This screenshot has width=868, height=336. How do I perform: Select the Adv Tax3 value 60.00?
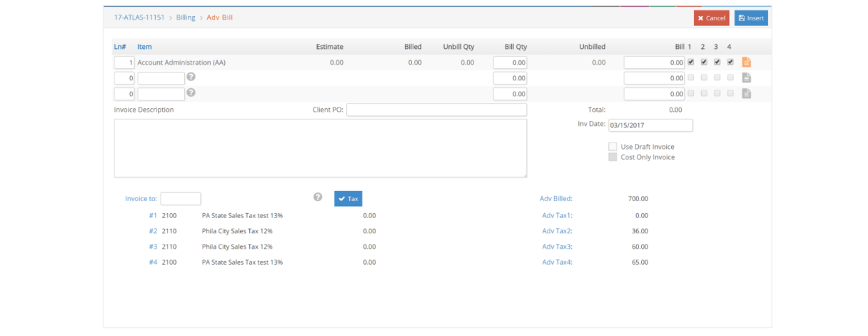(640, 247)
